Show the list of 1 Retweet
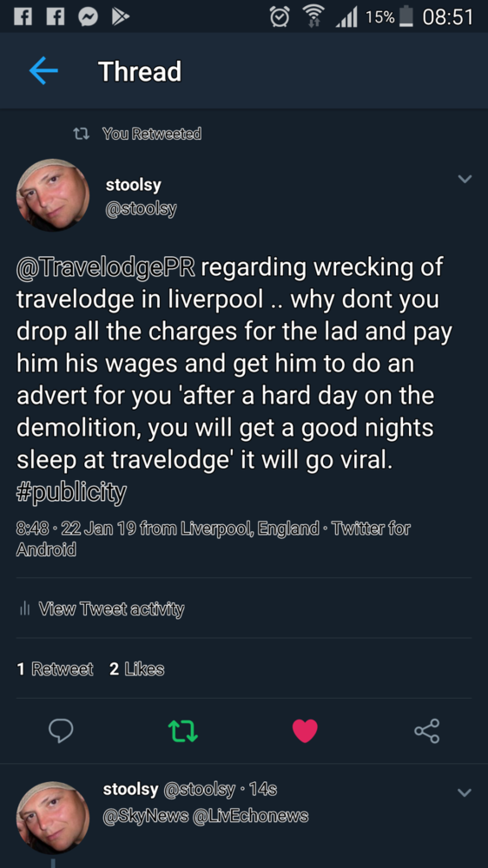488x868 pixels. coord(55,669)
